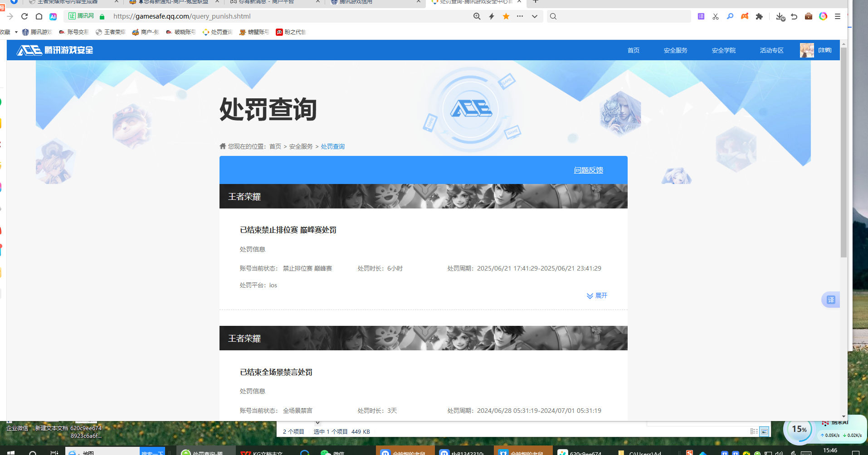The height and width of the screenshot is (455, 868).
Task: Click the undo closed tab arrow icon
Action: pos(794,16)
